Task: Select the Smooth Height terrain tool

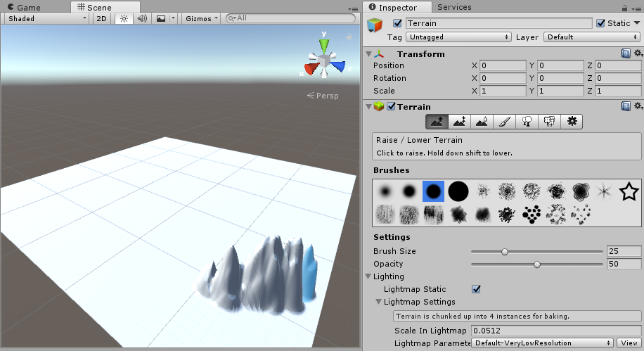Action: coord(481,122)
